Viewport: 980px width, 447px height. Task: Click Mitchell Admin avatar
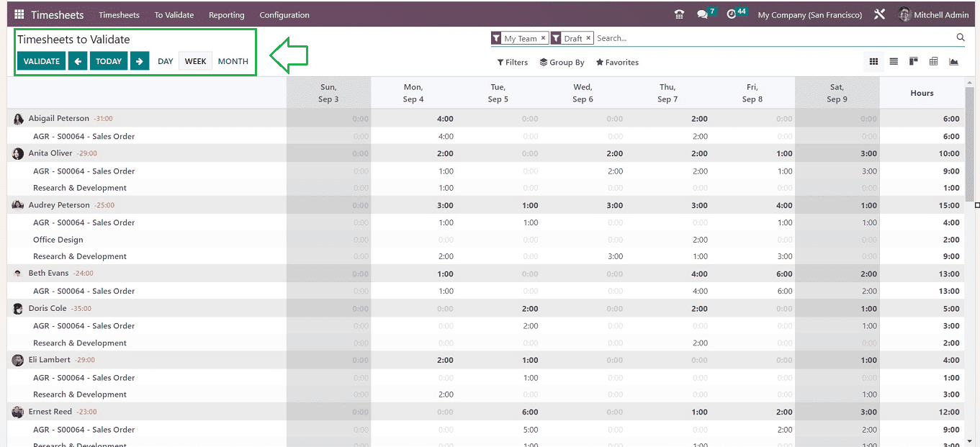point(904,14)
